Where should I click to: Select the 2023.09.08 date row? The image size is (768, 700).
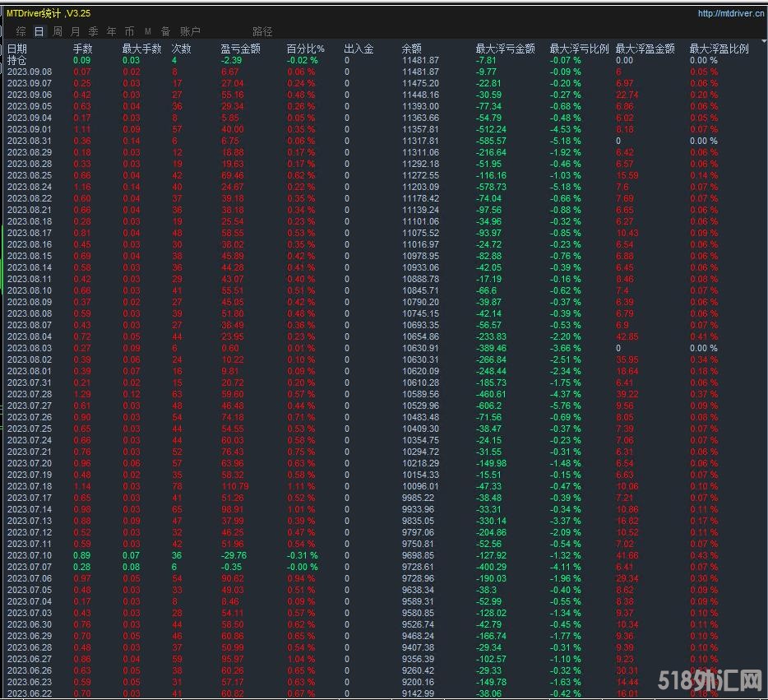point(30,72)
